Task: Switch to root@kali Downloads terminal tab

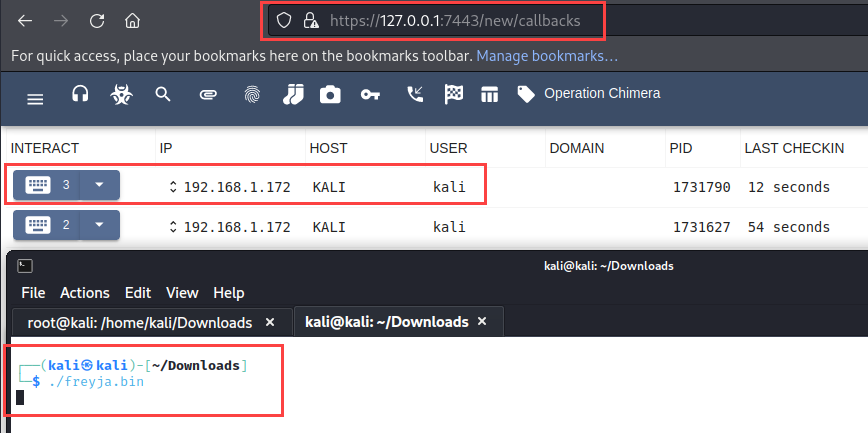Action: point(138,322)
